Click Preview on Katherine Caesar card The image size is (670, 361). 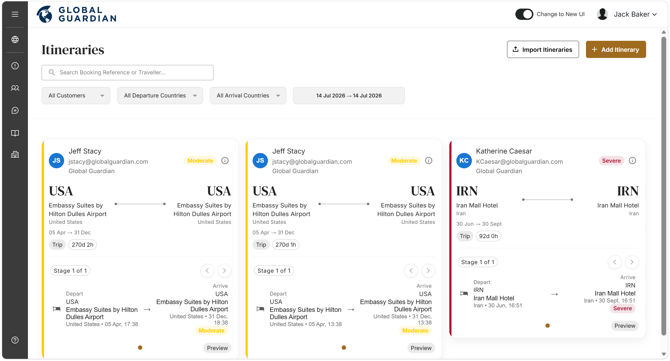(625, 326)
